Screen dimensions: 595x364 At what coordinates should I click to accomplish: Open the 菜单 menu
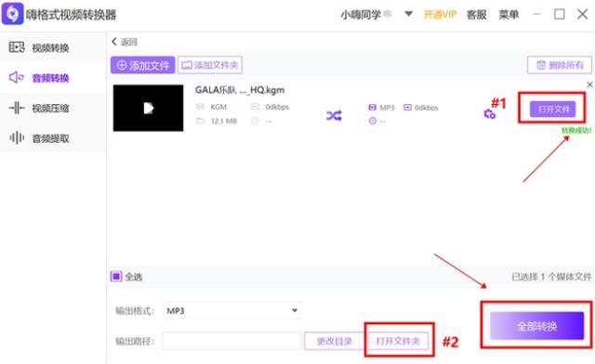(x=509, y=15)
